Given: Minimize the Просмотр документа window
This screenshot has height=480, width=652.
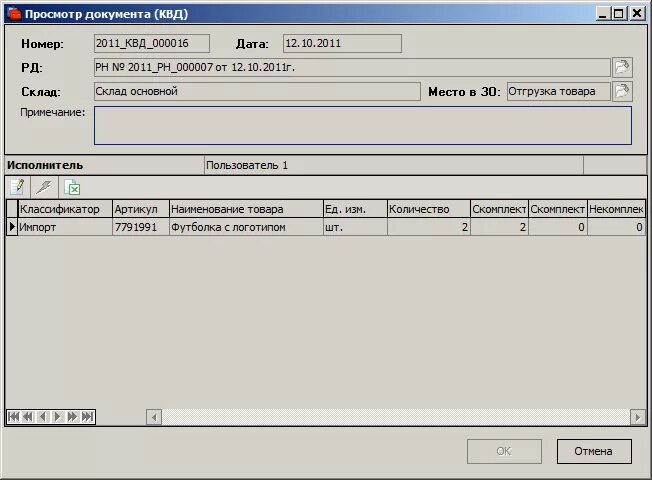Looking at the screenshot, I should 603,14.
